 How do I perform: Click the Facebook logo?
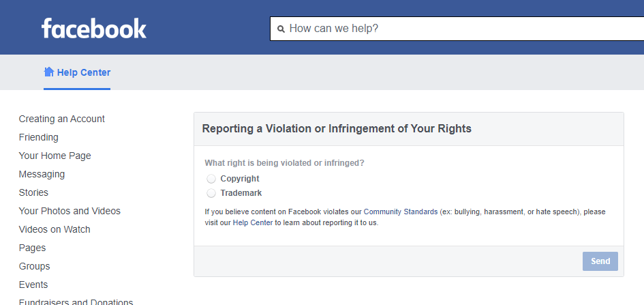click(x=93, y=28)
